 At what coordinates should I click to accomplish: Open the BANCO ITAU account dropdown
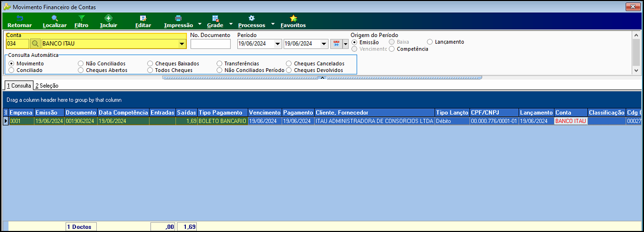click(x=182, y=44)
